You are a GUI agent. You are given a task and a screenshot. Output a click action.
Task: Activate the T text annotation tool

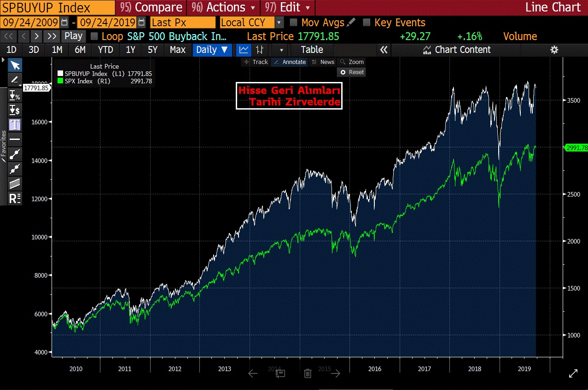pos(15,124)
